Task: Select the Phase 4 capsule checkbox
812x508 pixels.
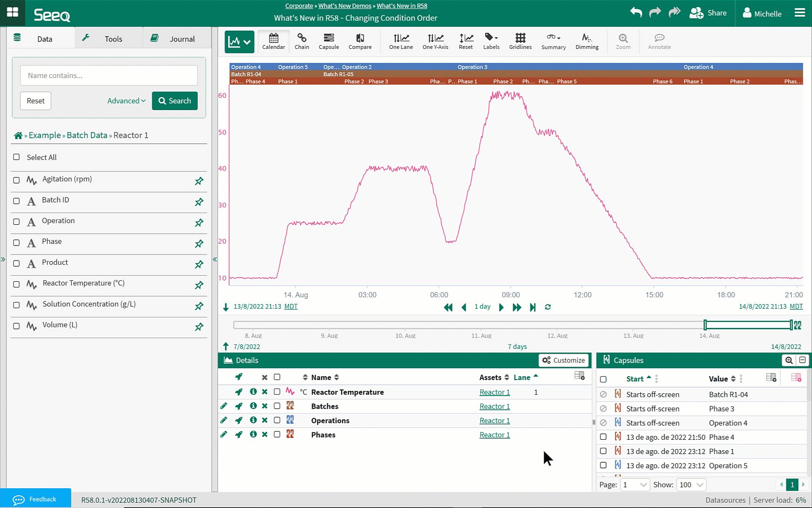Action: (x=603, y=437)
